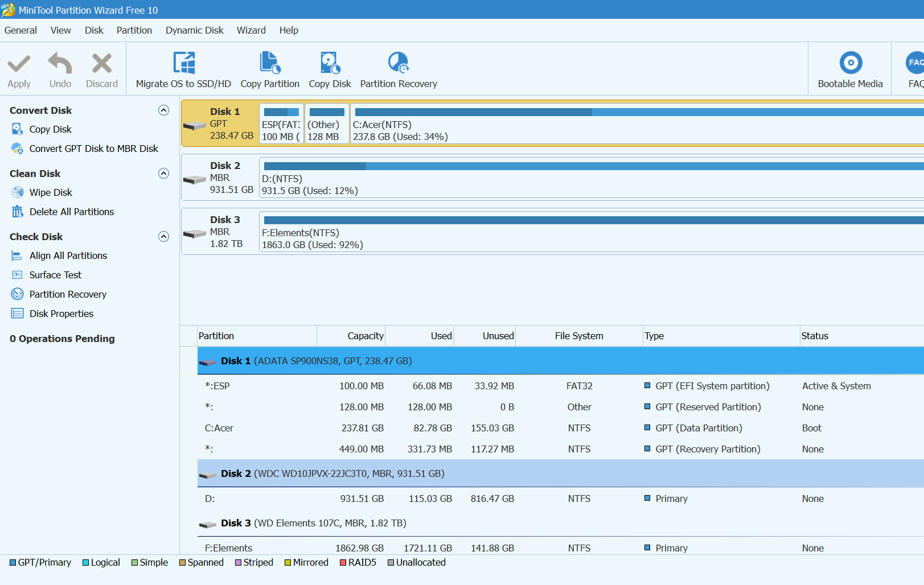
Task: Select the C:Acer(NTFS) partition bar
Action: (x=637, y=123)
